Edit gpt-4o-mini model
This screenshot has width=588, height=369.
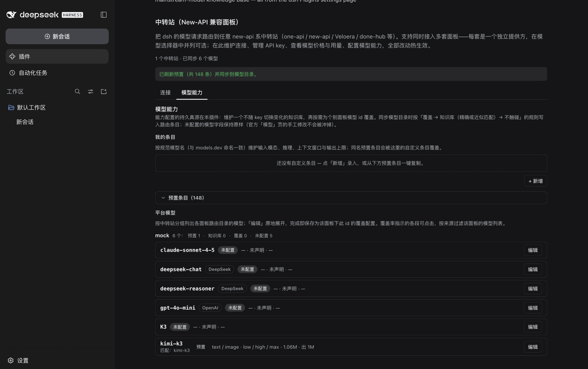(x=532, y=308)
